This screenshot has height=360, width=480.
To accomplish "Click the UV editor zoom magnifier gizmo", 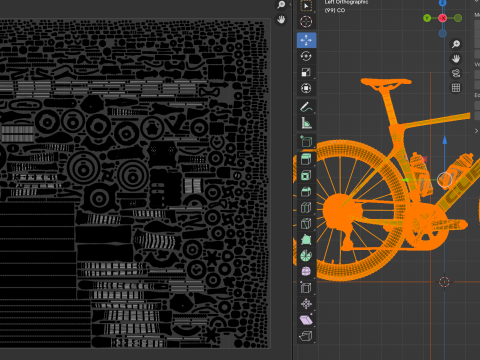I will click(x=281, y=5).
